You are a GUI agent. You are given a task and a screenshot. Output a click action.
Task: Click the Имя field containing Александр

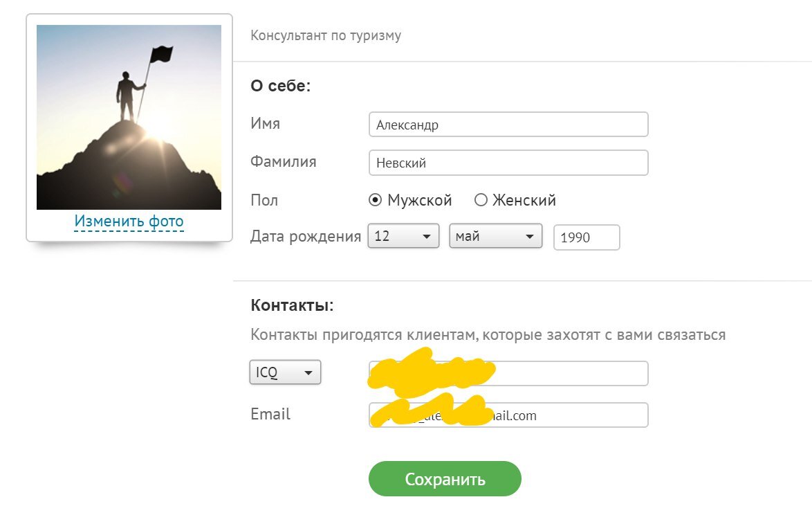508,124
